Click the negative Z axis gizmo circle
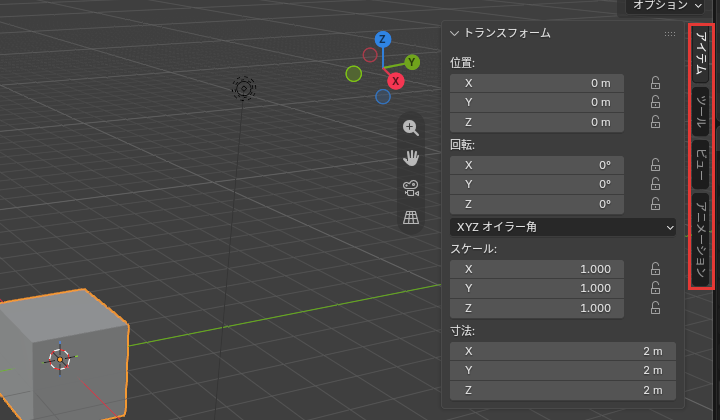 tap(383, 97)
